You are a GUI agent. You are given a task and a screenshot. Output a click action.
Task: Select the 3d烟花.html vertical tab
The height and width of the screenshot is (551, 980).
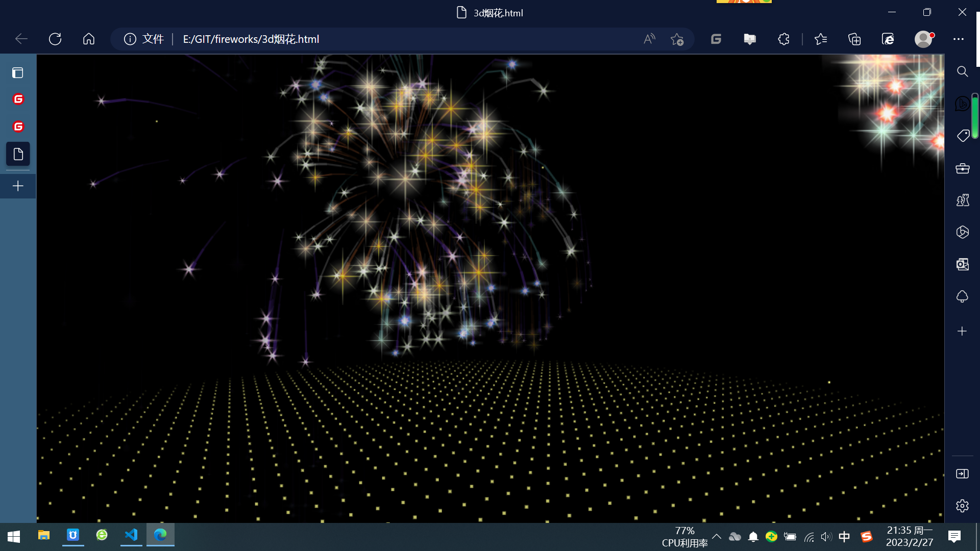[x=18, y=154]
